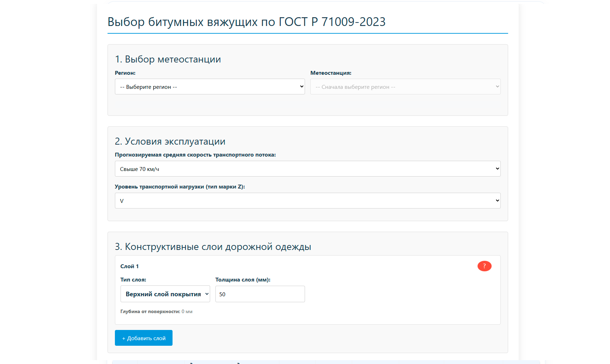The width and height of the screenshot is (610, 364).
Task: Click the Глубина от поверхности depth text
Action: (156, 312)
